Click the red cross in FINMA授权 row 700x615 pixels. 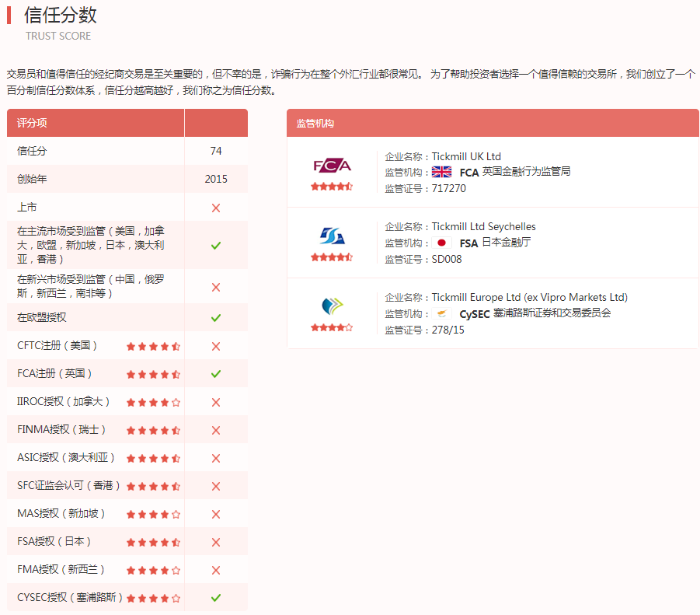[216, 430]
